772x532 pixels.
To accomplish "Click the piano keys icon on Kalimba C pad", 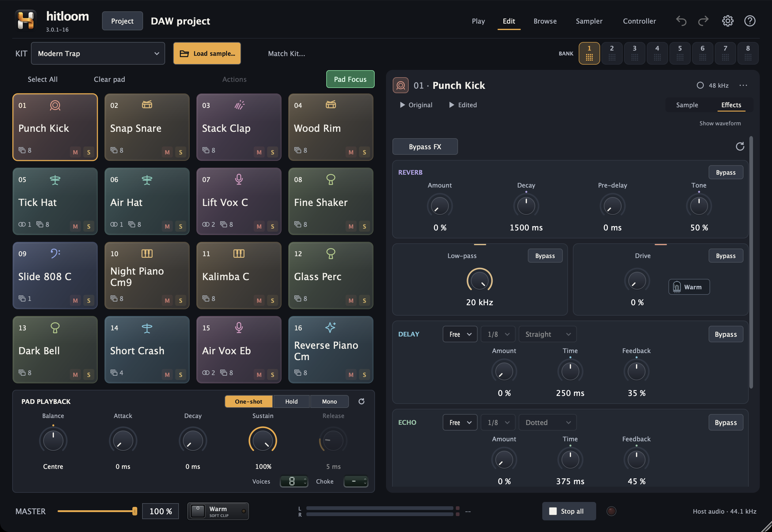I will pyautogui.click(x=239, y=254).
